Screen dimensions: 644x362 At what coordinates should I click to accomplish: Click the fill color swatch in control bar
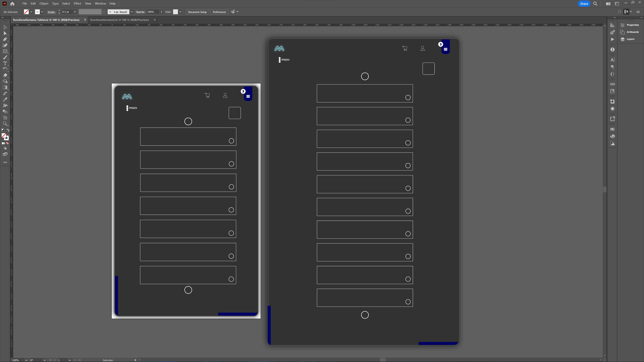(26, 12)
